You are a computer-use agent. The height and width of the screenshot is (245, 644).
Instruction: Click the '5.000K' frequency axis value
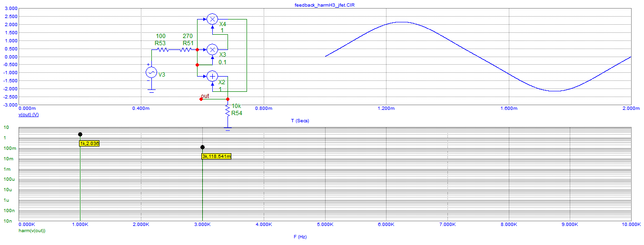[325, 224]
